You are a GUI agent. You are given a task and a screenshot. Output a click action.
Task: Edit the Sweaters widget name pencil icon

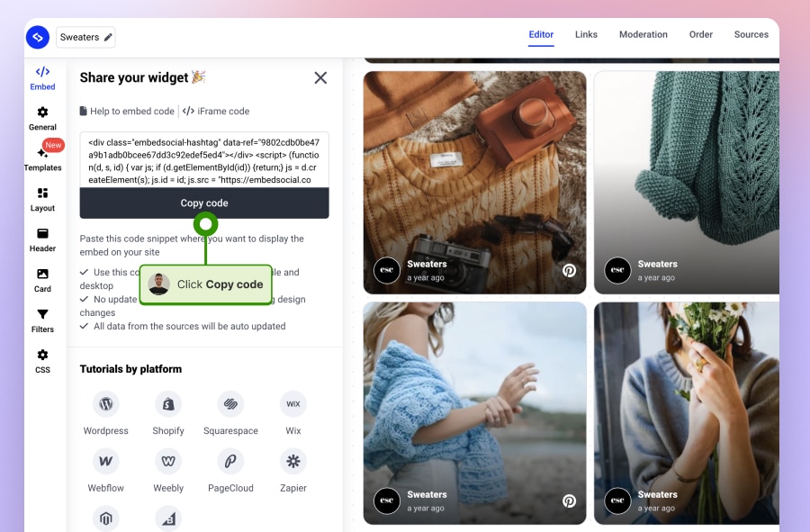pyautogui.click(x=108, y=37)
